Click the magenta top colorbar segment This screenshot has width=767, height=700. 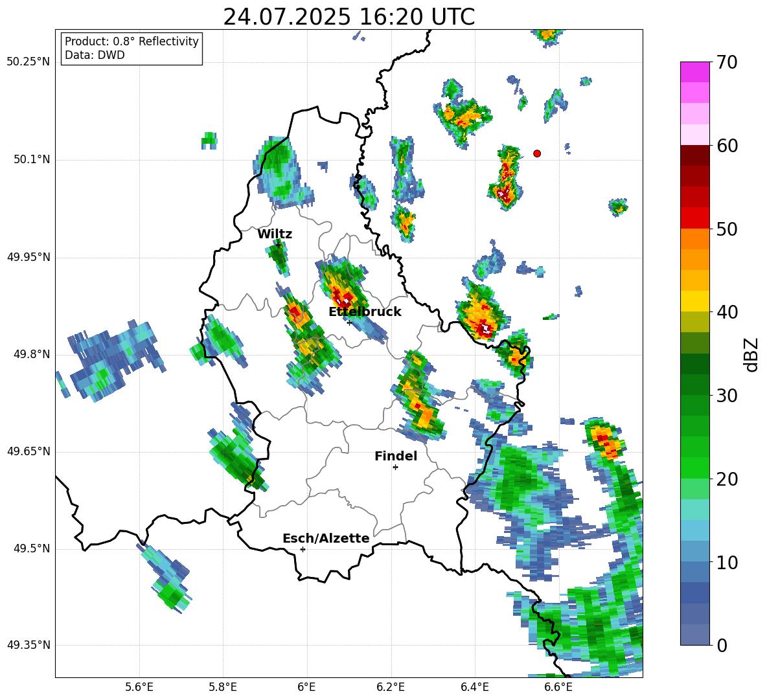tap(694, 72)
